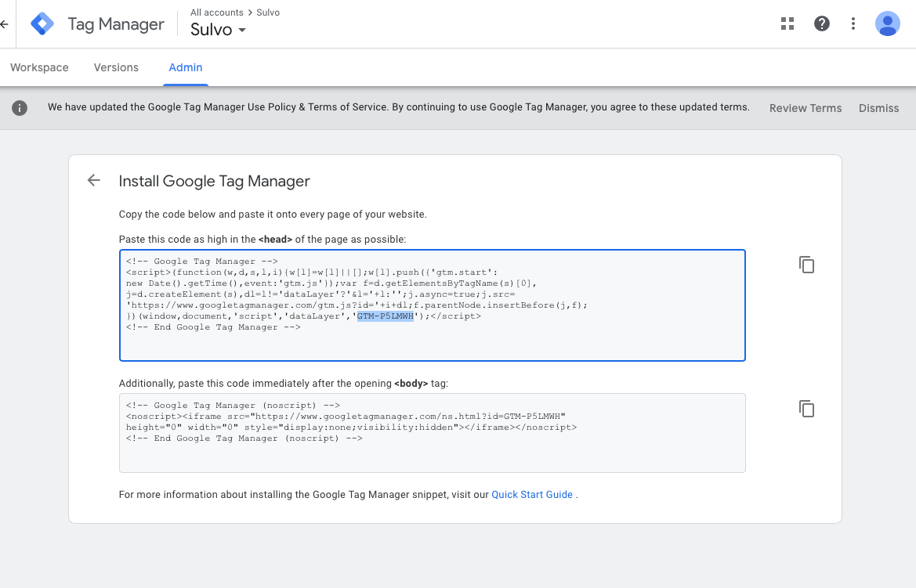Viewport: 916px width, 588px height.
Task: Click the Sulvo breadcrumb link
Action: [268, 13]
